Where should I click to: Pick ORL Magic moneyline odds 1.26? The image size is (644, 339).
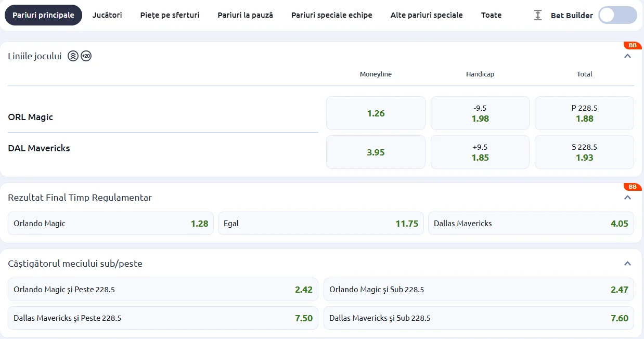click(x=376, y=113)
